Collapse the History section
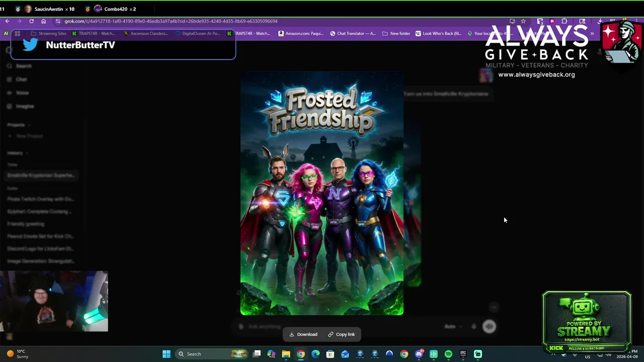The height and width of the screenshot is (362, 644). click(x=18, y=153)
